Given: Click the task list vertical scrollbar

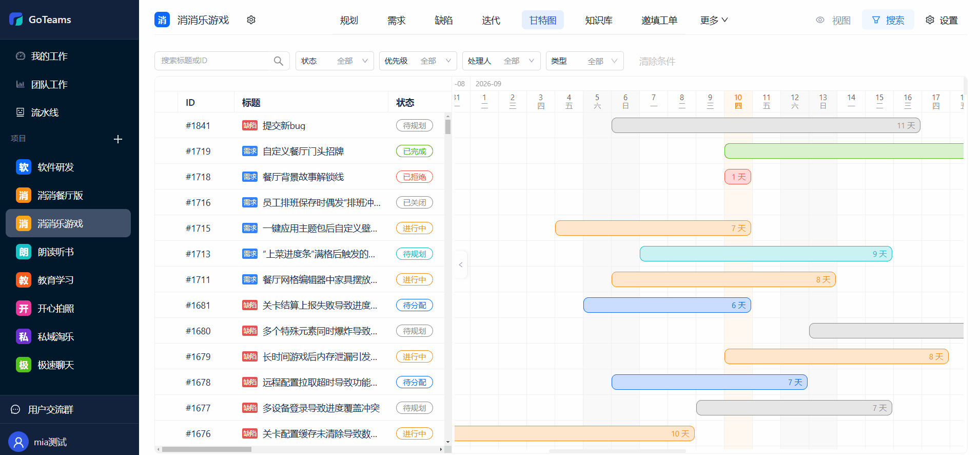Looking at the screenshot, I should click(x=448, y=126).
